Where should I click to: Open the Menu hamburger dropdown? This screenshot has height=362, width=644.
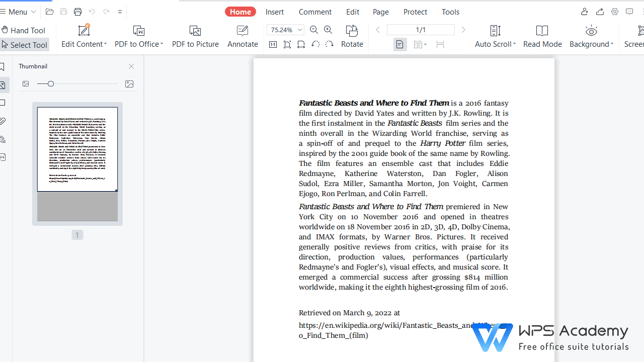18,12
